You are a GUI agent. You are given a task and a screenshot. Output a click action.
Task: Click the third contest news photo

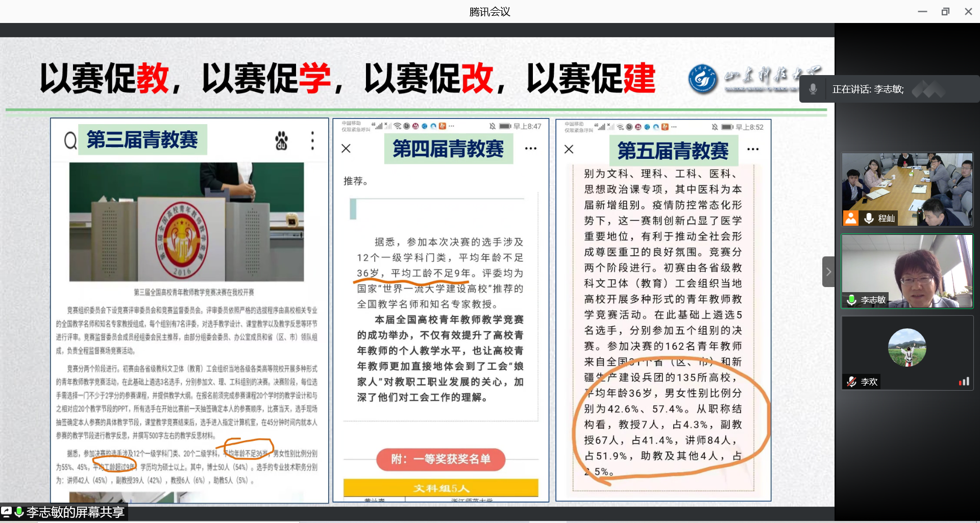pos(186,222)
